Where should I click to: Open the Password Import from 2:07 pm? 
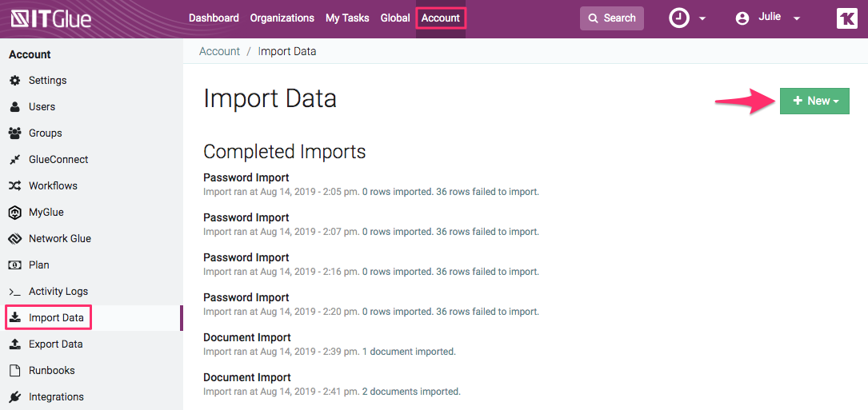tap(246, 217)
